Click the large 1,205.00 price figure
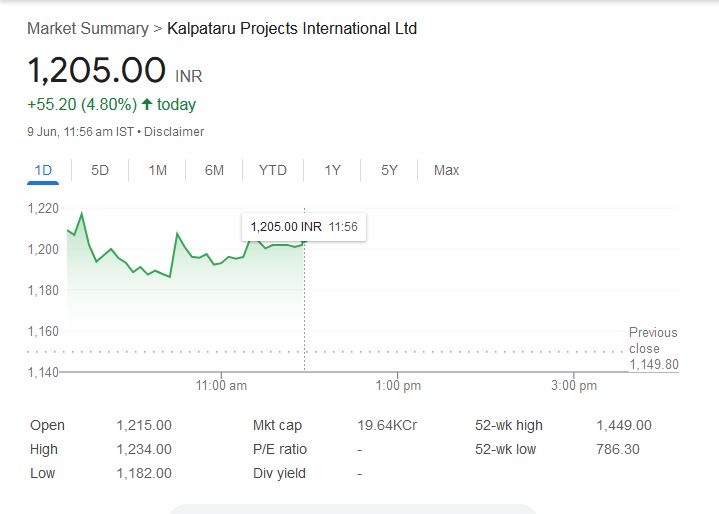This screenshot has height=514, width=719. pos(96,70)
